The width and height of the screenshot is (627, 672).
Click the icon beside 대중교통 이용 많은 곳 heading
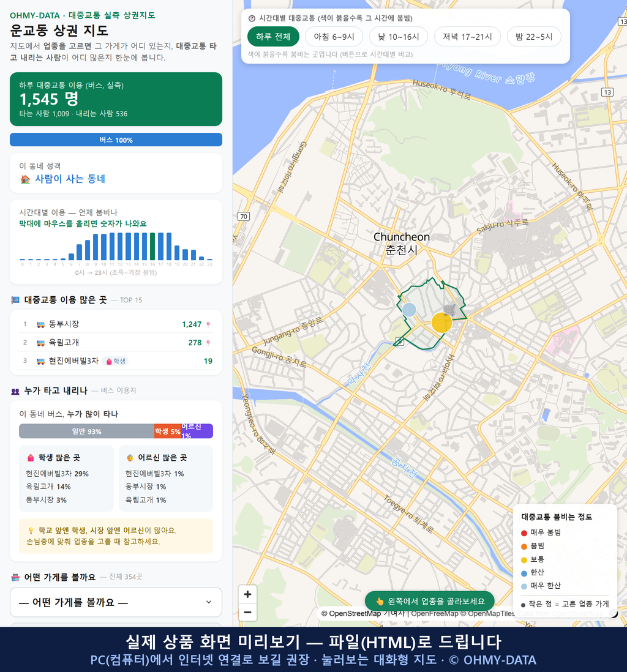point(15,300)
